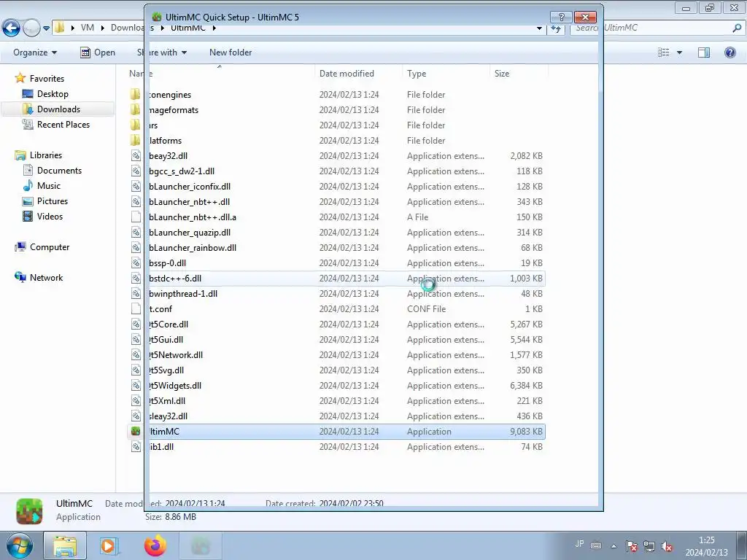Close the UltimMC Quick Setup dialog

(x=585, y=17)
